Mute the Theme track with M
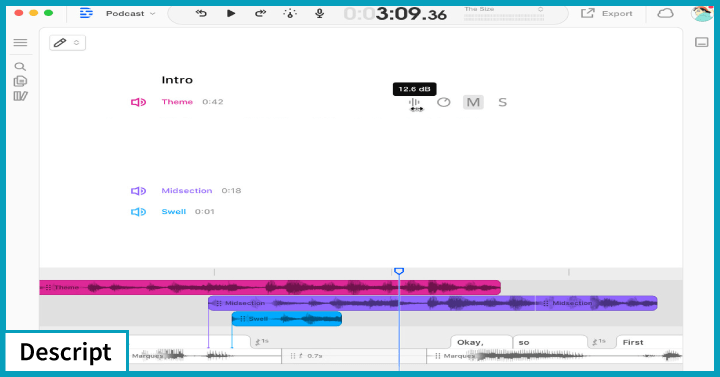 point(473,102)
